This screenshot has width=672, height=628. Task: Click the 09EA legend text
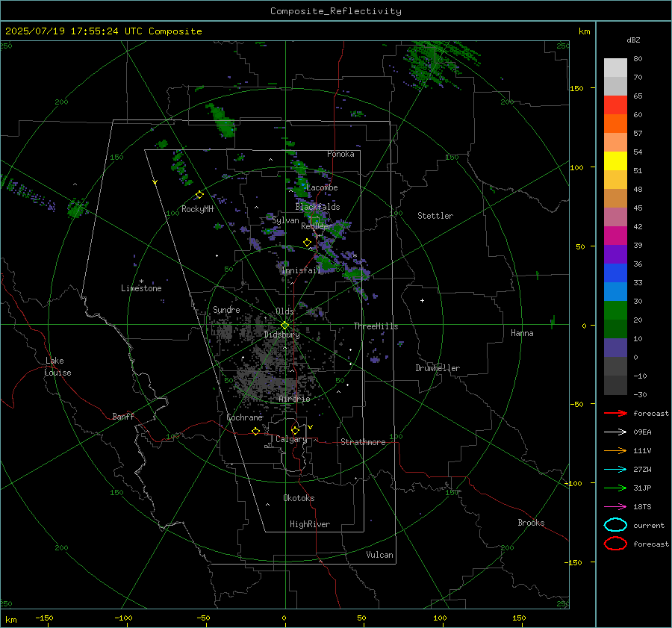click(x=642, y=432)
